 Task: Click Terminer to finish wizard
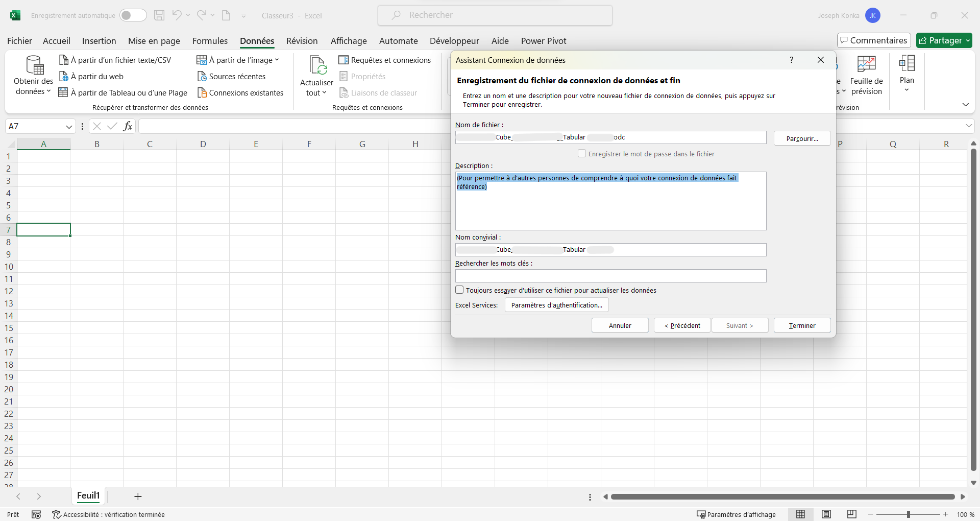tap(802, 325)
